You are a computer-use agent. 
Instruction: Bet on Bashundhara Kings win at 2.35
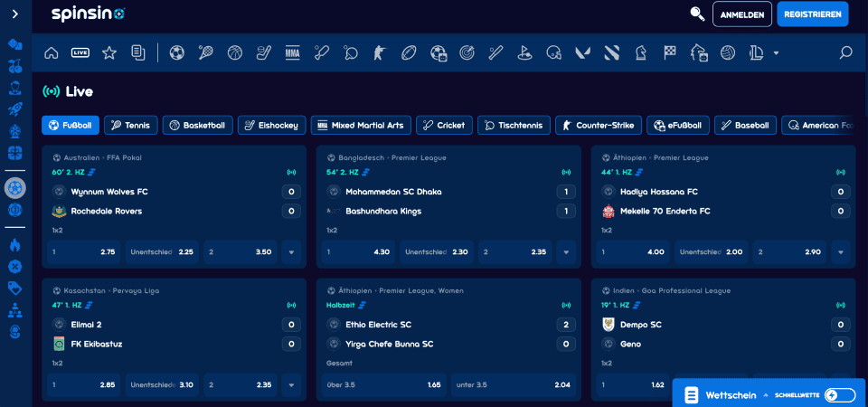[514, 251]
